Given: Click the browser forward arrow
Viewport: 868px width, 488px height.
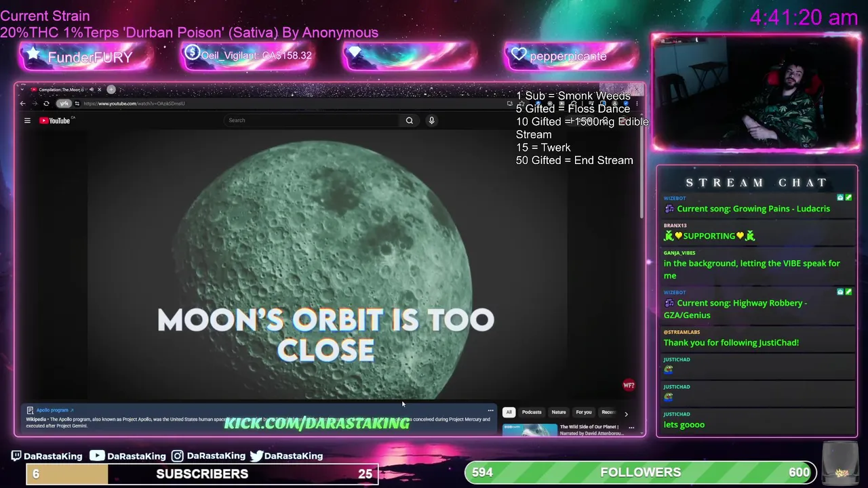Looking at the screenshot, I should pyautogui.click(x=35, y=104).
